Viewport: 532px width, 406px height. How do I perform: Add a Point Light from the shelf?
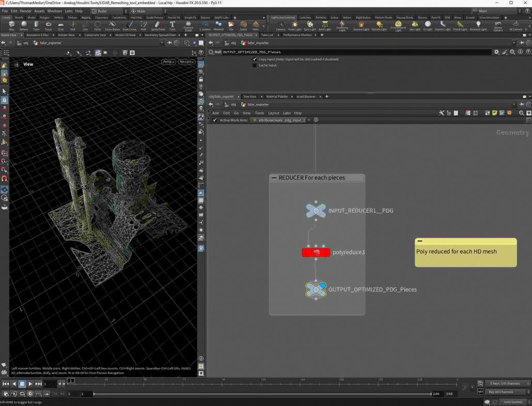pos(295,25)
